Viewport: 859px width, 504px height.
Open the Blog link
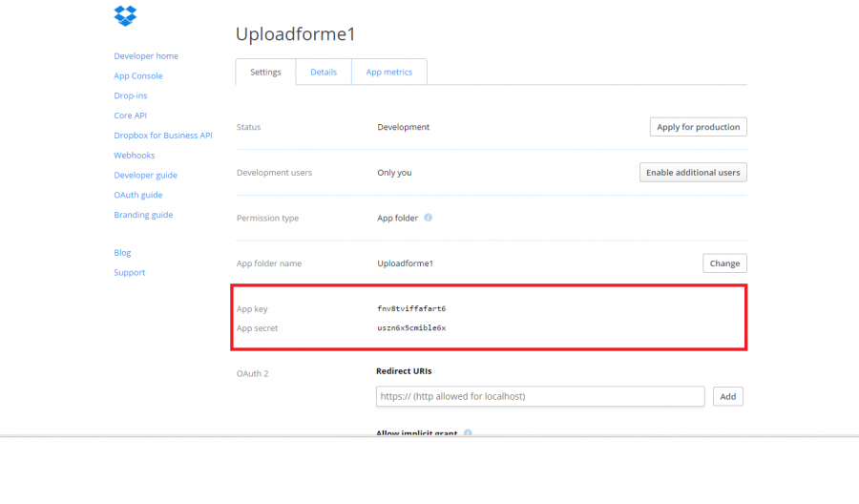coord(122,253)
